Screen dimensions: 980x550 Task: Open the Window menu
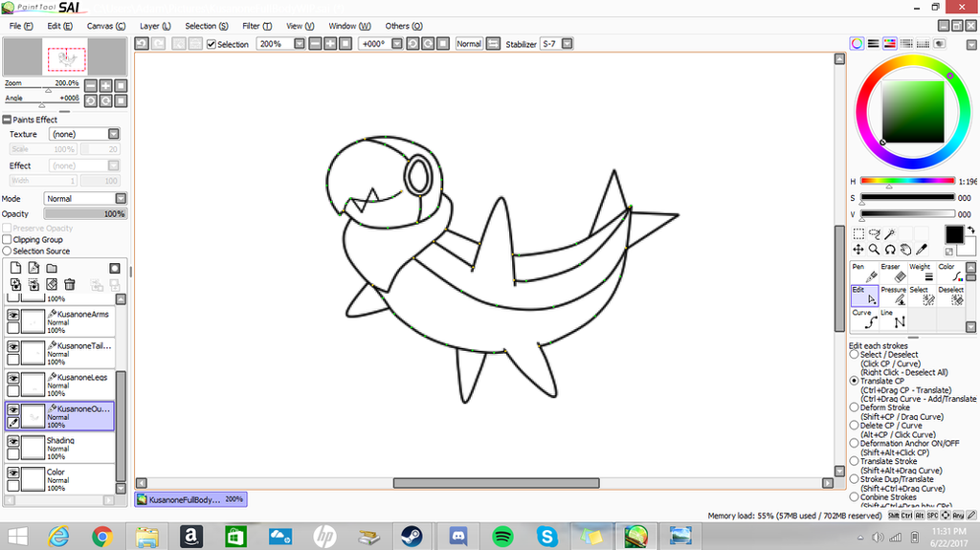(349, 26)
